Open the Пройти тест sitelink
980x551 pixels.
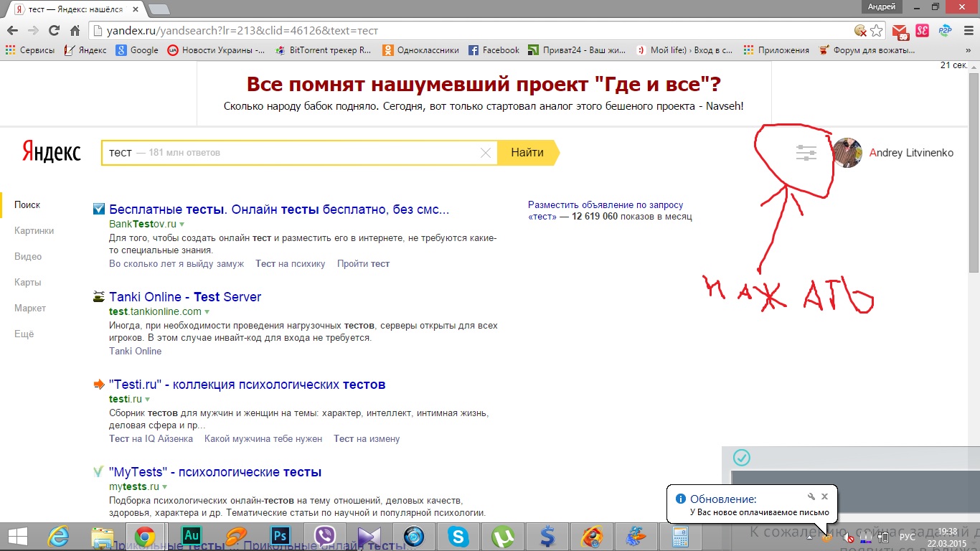(x=364, y=264)
